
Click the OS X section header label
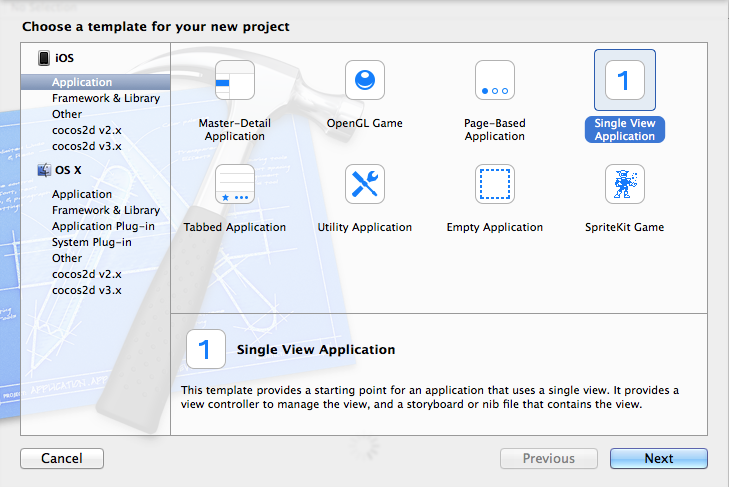click(x=68, y=170)
